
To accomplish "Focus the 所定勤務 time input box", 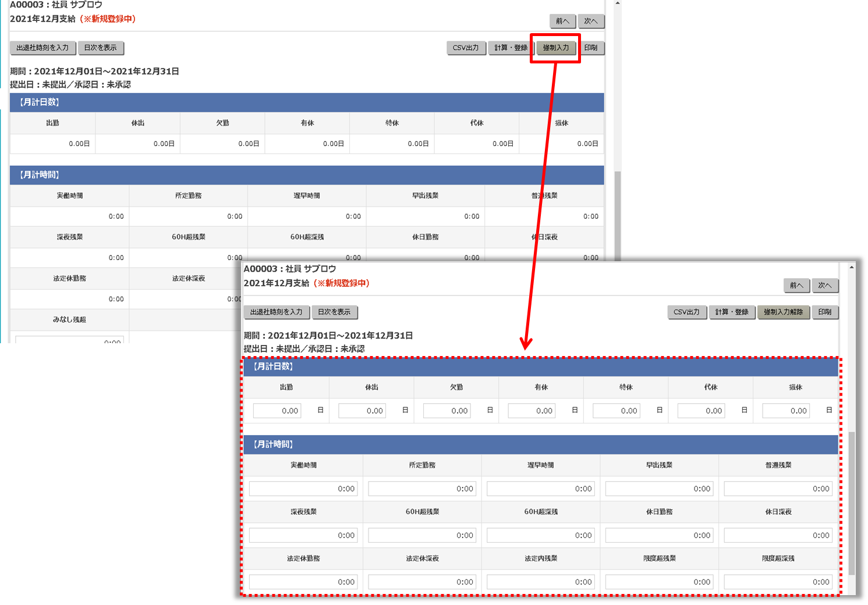I will (422, 489).
